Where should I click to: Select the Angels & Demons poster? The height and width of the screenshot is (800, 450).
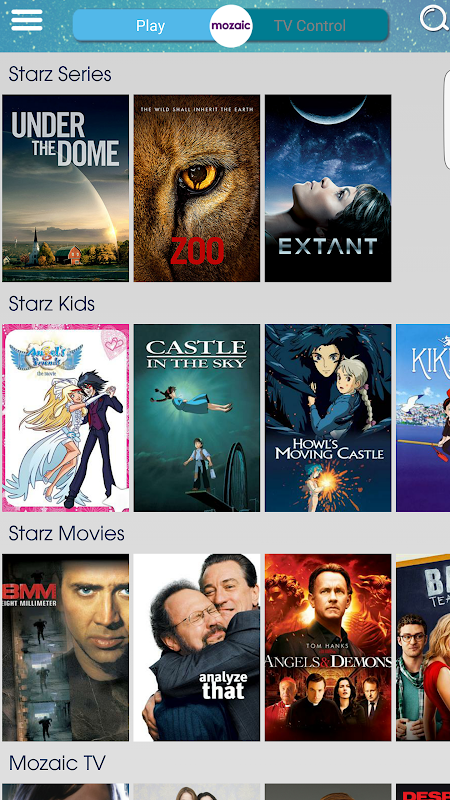point(328,647)
